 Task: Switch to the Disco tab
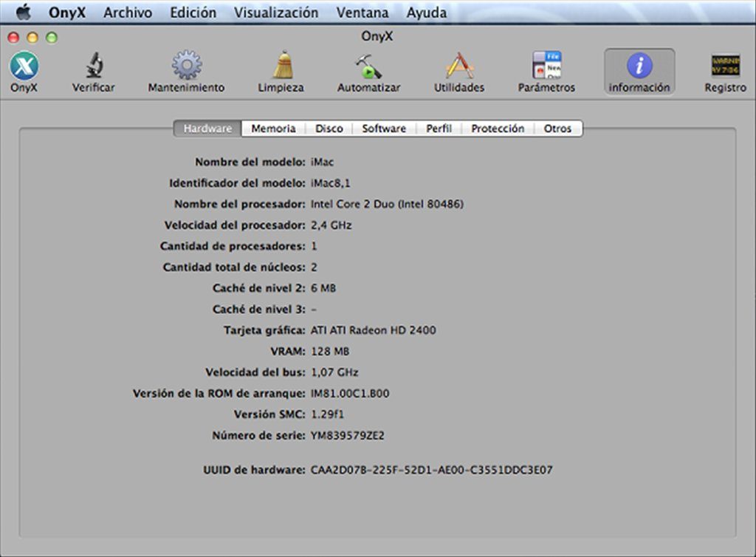(329, 129)
